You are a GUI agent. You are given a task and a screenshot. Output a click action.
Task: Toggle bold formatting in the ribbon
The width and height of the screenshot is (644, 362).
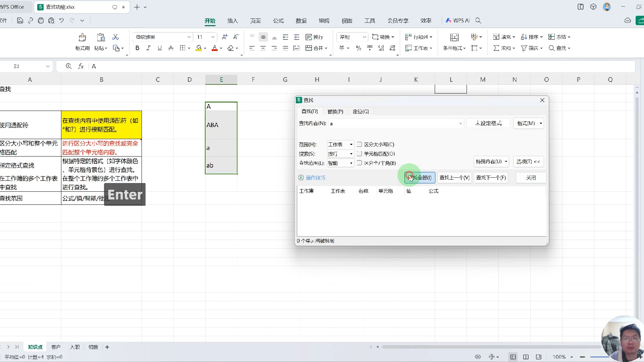click(137, 48)
